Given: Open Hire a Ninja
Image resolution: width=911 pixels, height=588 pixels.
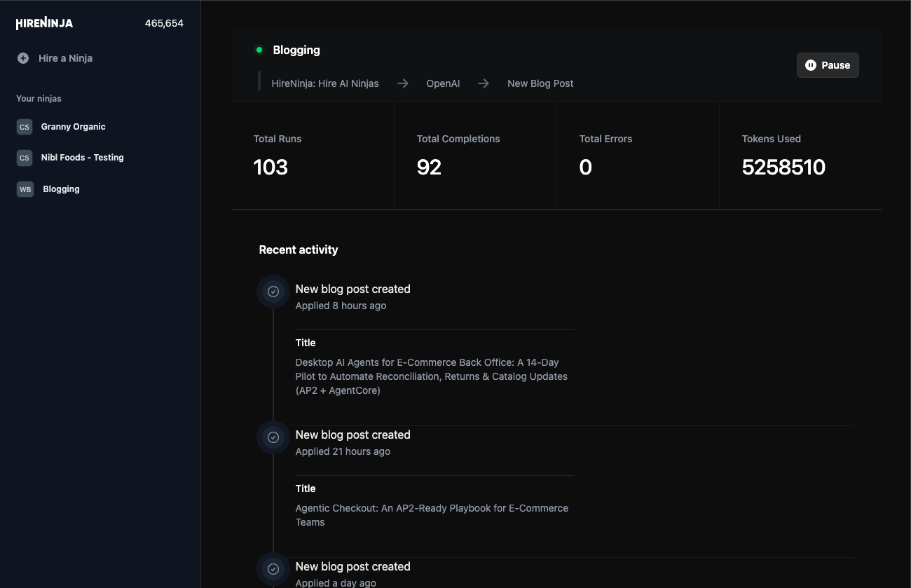Looking at the screenshot, I should [66, 58].
